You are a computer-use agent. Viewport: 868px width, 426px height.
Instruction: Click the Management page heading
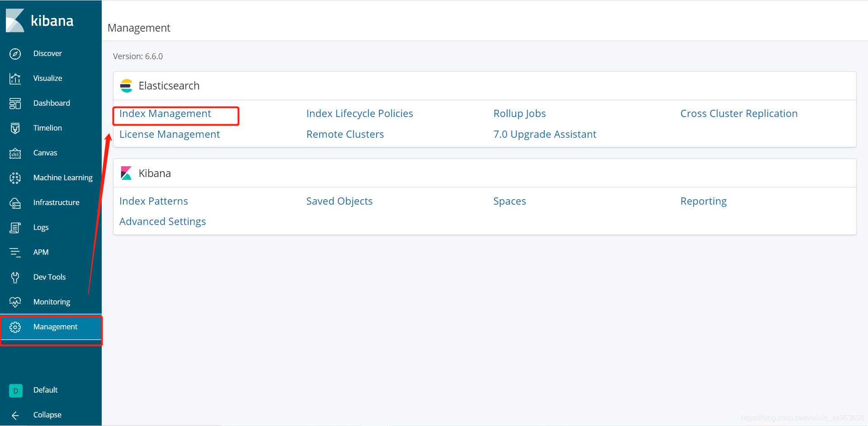tap(139, 28)
